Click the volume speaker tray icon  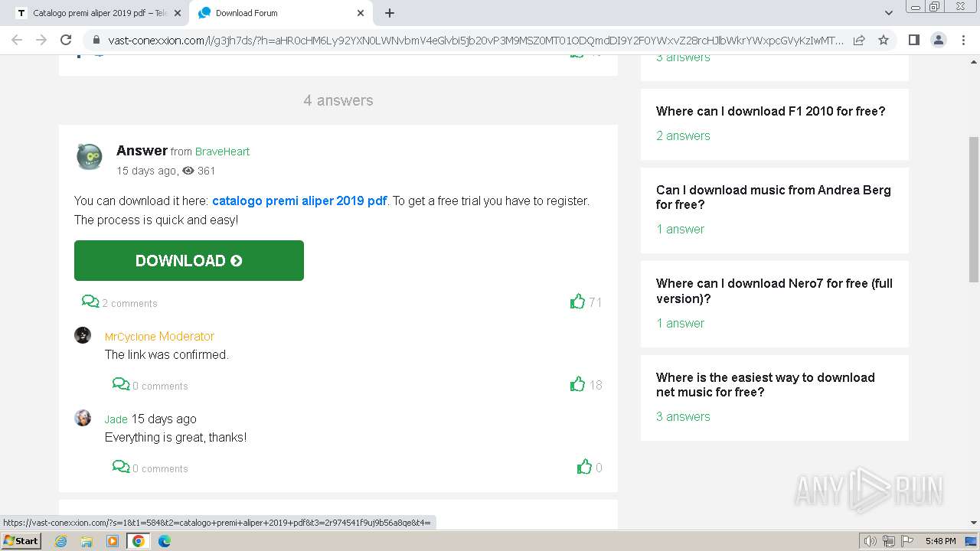pos(871,541)
